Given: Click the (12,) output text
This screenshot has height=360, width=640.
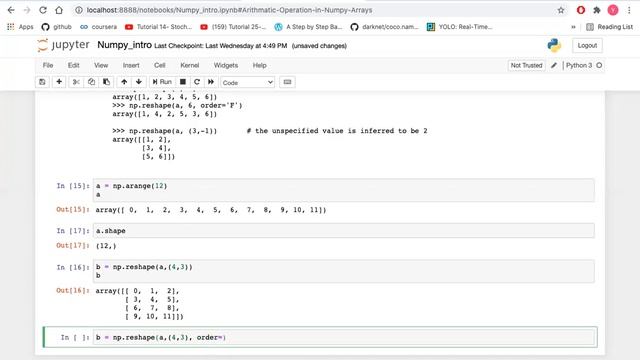Looking at the screenshot, I should [106, 246].
